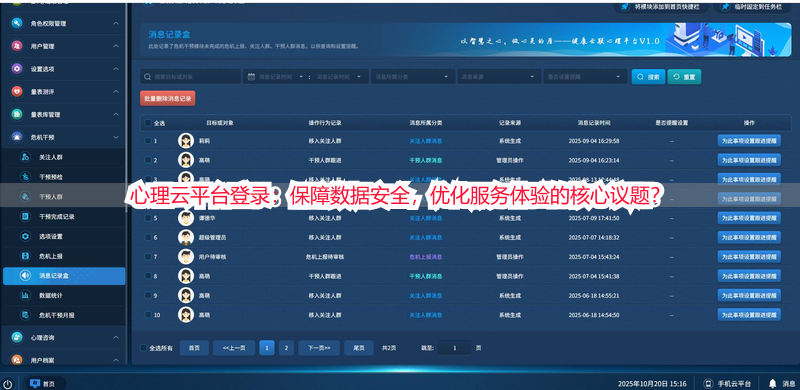Click the 批量删除消息记录 button

[x=167, y=99]
